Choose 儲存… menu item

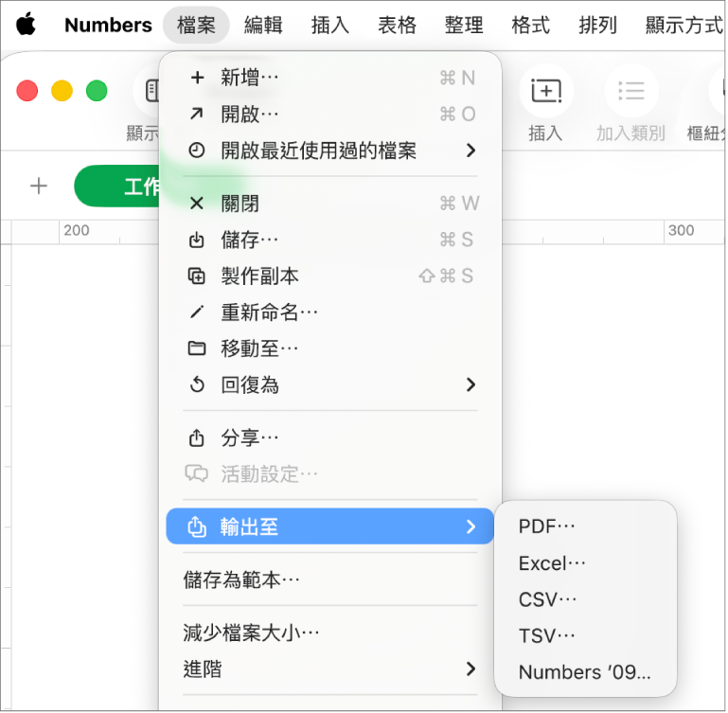(330, 240)
